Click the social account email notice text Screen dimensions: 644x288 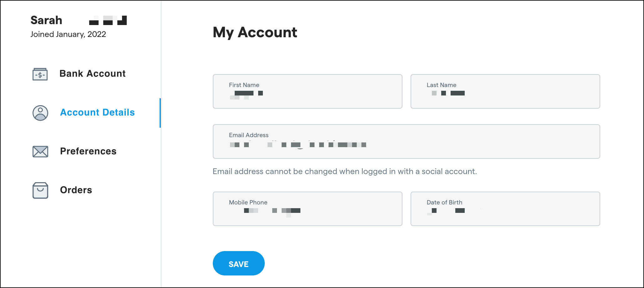(344, 171)
